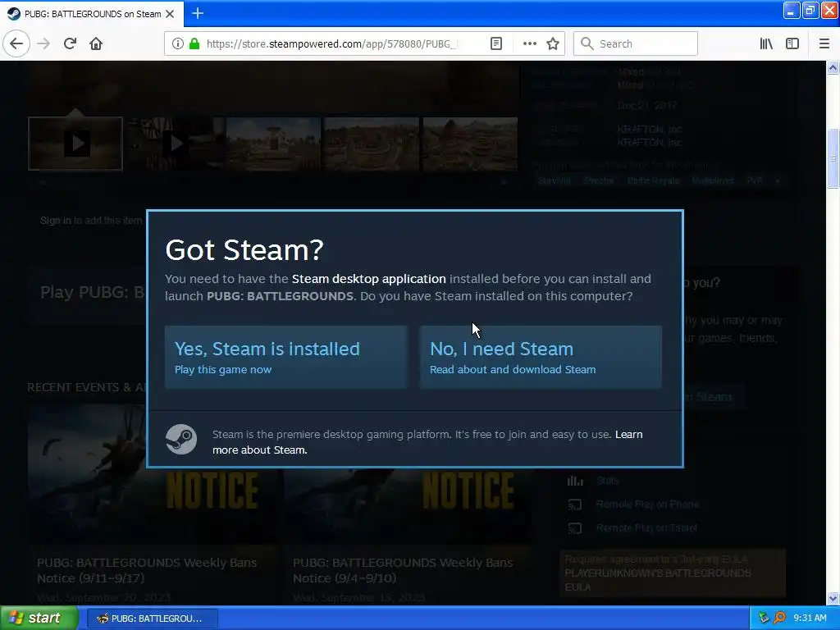Select the PUBG: BATTLEGROUNDS on Steam tab
This screenshot has height=630, width=840.
tap(92, 14)
